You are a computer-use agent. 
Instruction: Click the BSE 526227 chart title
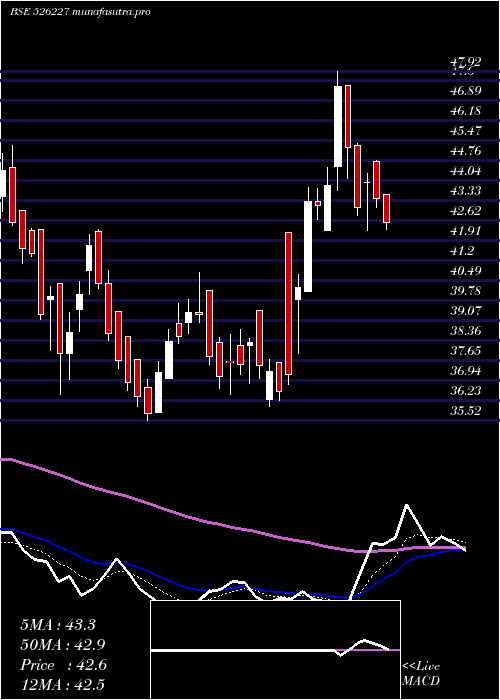tap(80, 12)
